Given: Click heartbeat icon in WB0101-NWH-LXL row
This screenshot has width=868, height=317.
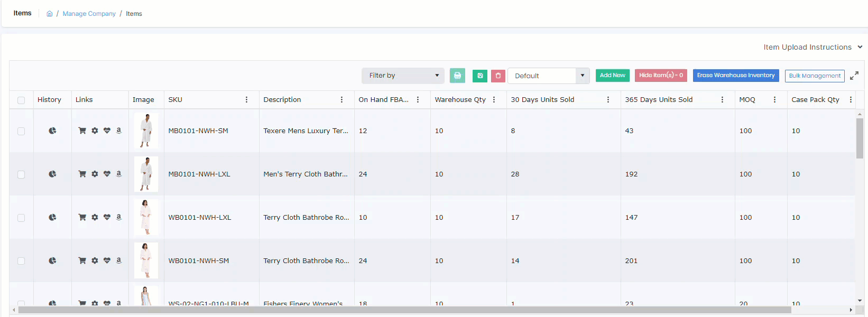Looking at the screenshot, I should point(107,217).
